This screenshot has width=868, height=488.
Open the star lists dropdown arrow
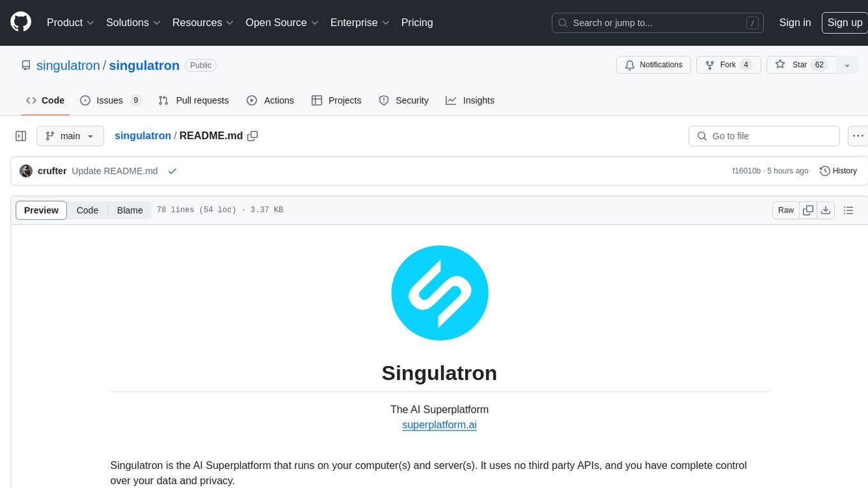847,65
